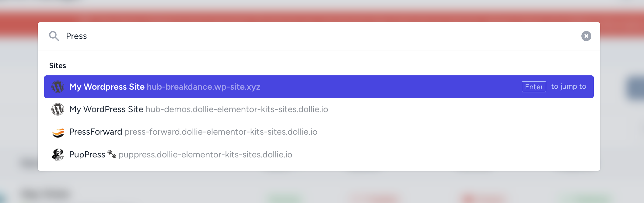Click the "to jump to" hint text
This screenshot has width=644, height=203.
[569, 87]
